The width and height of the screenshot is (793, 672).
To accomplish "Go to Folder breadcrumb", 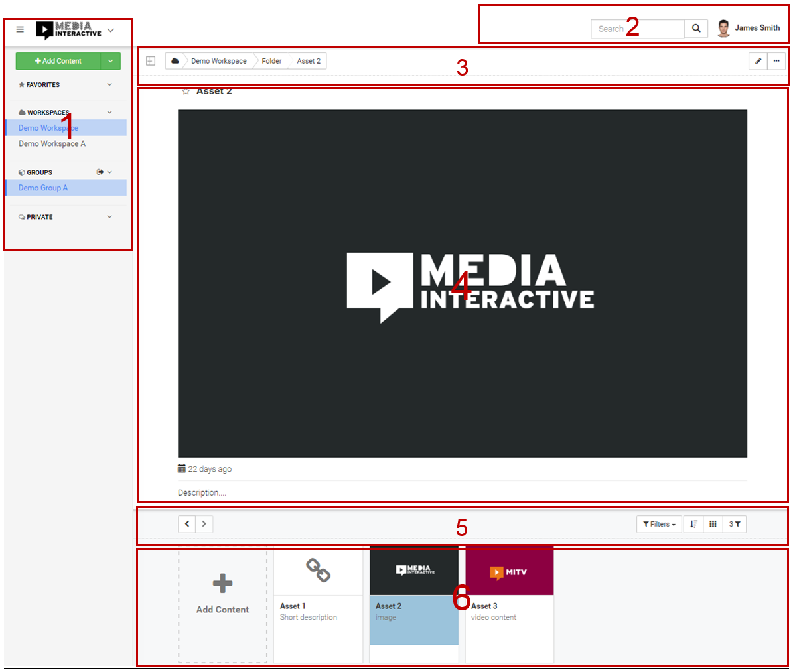I will pos(271,61).
